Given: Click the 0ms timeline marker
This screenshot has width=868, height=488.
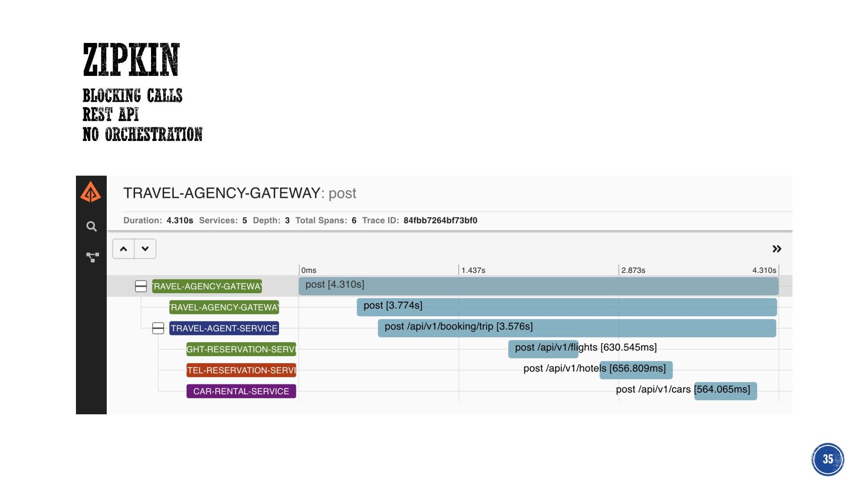Looking at the screenshot, I should pyautogui.click(x=309, y=270).
